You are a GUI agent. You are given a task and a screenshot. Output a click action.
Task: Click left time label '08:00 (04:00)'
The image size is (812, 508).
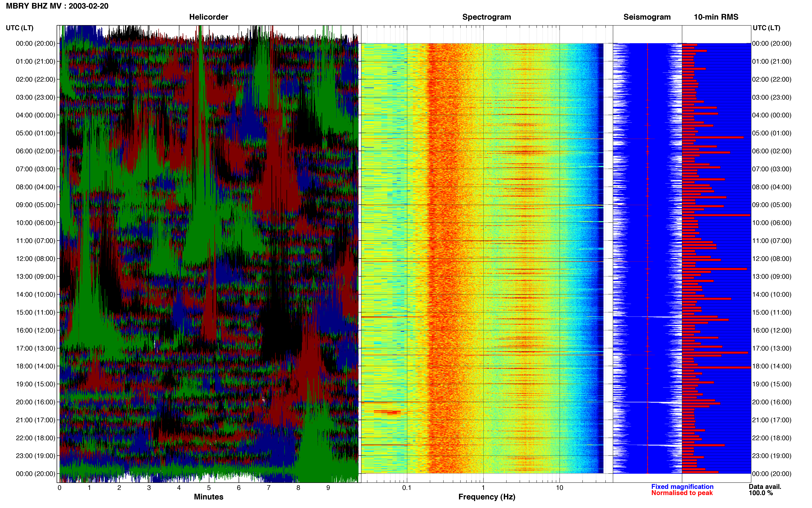click(x=36, y=187)
